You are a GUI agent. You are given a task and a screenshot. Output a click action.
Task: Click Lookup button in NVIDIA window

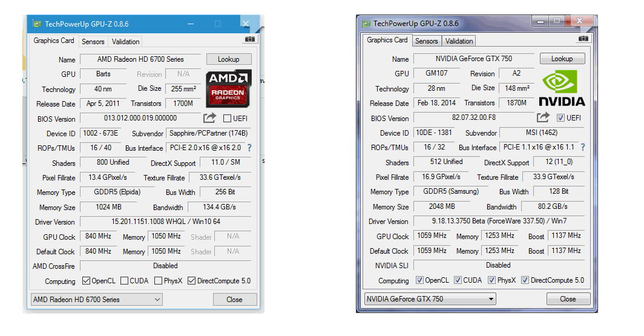[x=562, y=58]
